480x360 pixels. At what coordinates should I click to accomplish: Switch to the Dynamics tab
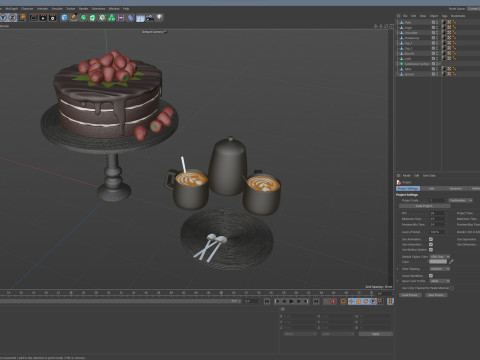click(456, 188)
